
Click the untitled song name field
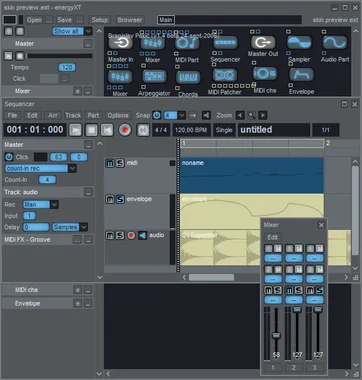pyautogui.click(x=273, y=130)
